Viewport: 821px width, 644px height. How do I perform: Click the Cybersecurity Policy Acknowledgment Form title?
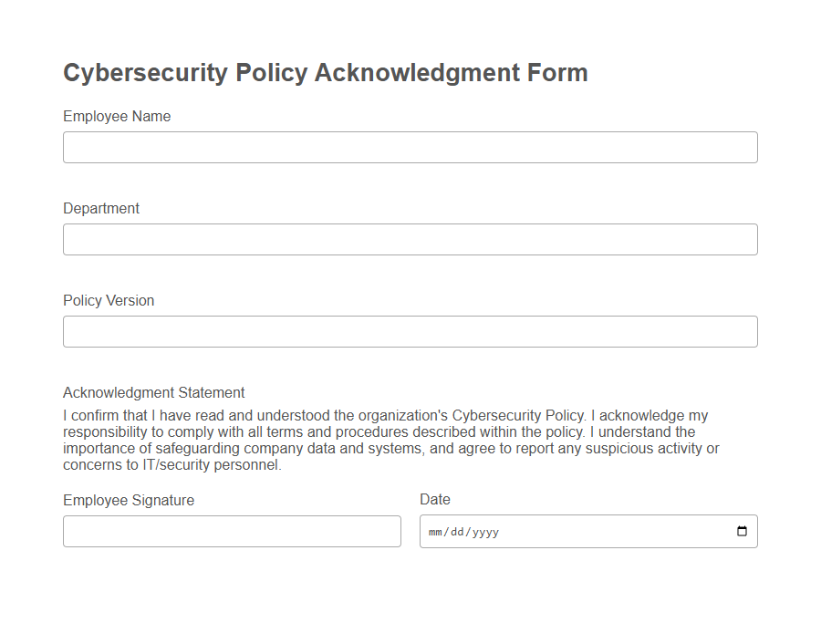[x=325, y=72]
